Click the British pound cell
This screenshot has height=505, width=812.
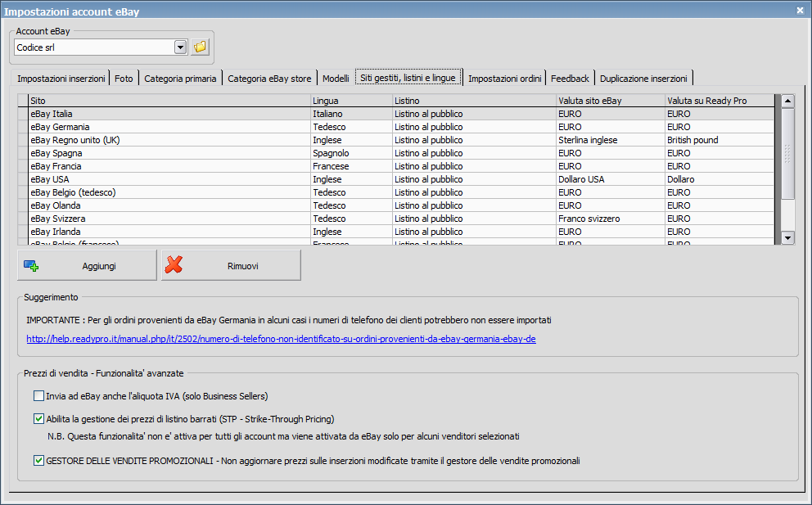coord(720,140)
